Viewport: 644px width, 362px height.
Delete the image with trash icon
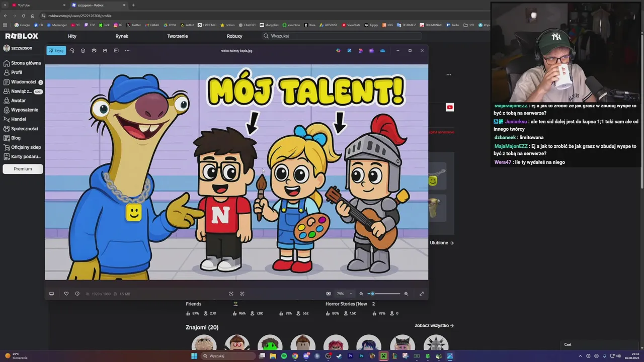[83, 50]
